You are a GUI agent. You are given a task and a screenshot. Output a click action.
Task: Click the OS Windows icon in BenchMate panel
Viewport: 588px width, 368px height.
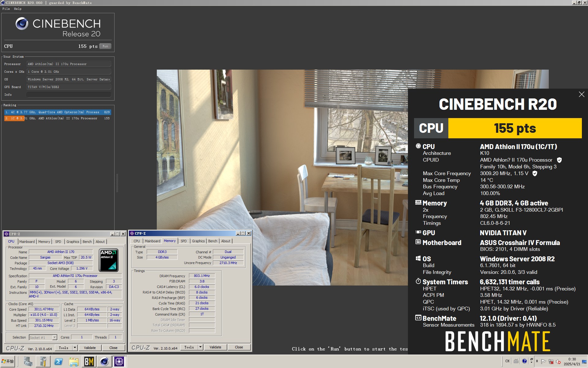[418, 258]
